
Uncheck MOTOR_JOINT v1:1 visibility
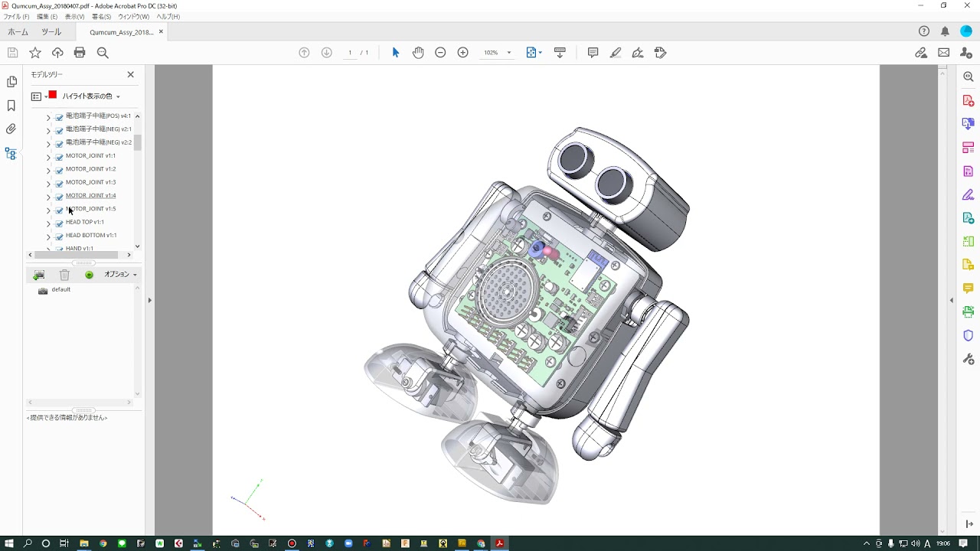pos(59,157)
